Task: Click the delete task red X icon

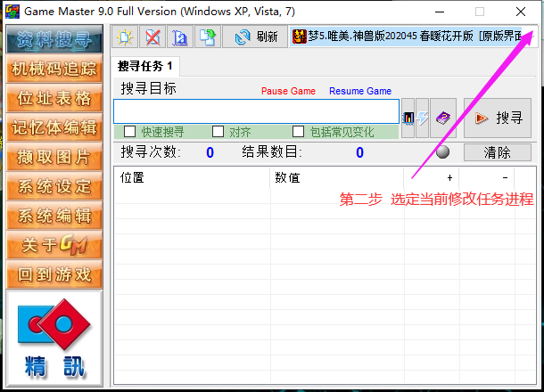Action: pos(152,37)
